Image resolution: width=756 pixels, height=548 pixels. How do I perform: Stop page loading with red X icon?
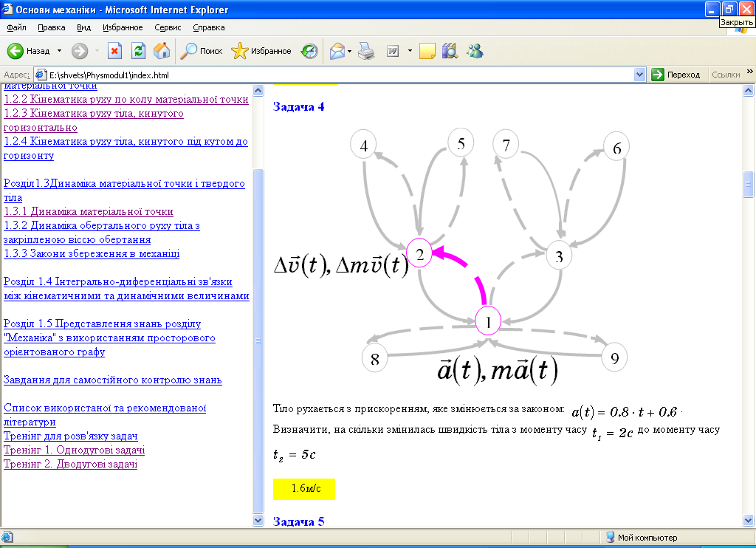click(x=114, y=51)
